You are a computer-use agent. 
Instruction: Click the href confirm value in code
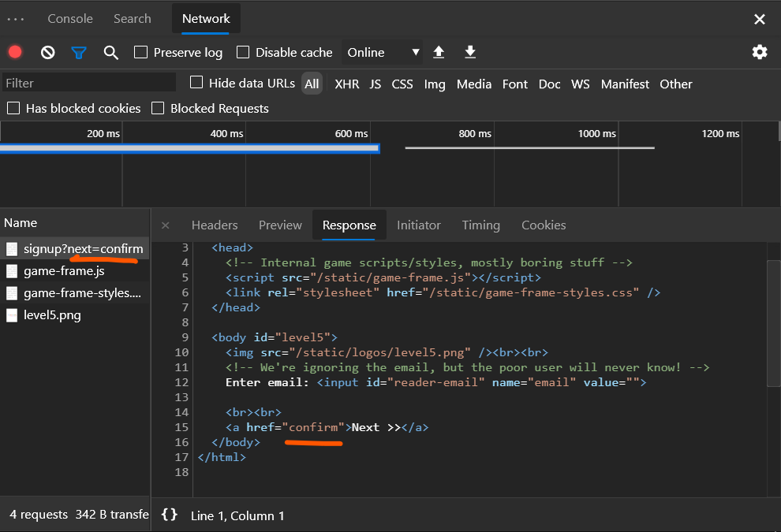313,427
